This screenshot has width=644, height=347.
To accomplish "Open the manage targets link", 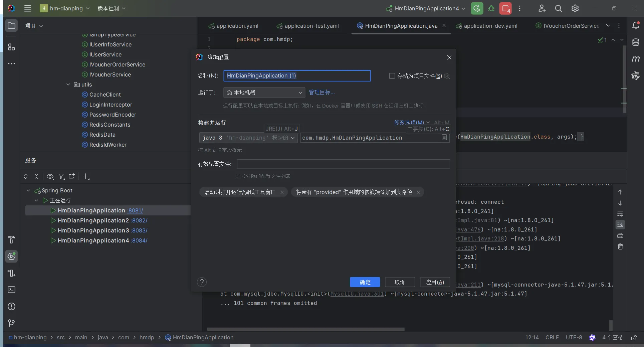I will pyautogui.click(x=322, y=93).
